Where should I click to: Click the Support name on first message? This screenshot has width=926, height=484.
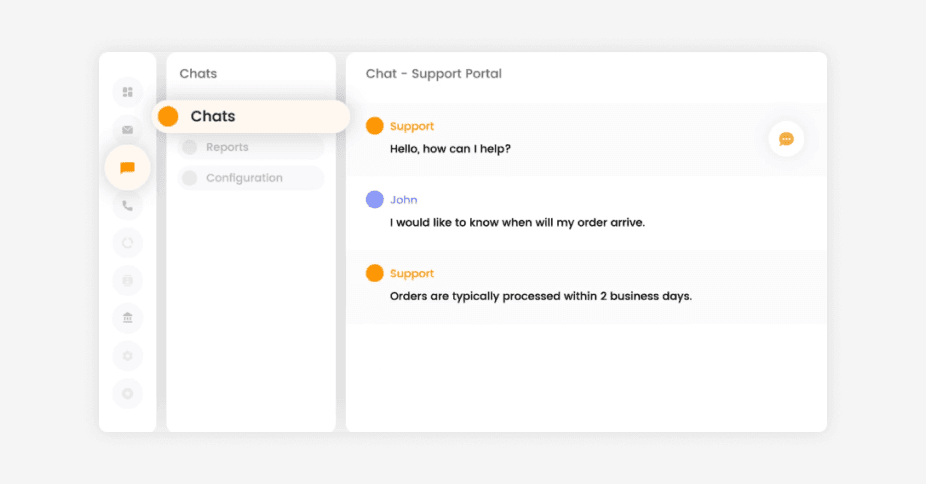point(412,126)
